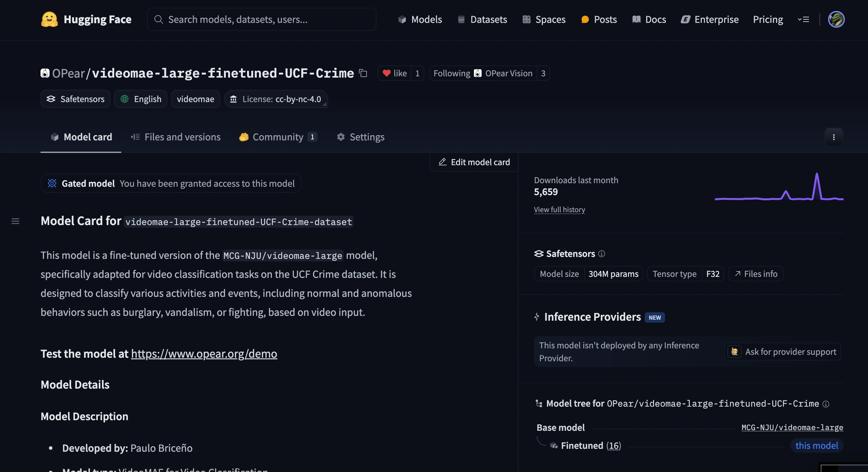Open MCG-NJU/videomae-large base model link
This screenshot has width=868, height=472.
click(792, 428)
